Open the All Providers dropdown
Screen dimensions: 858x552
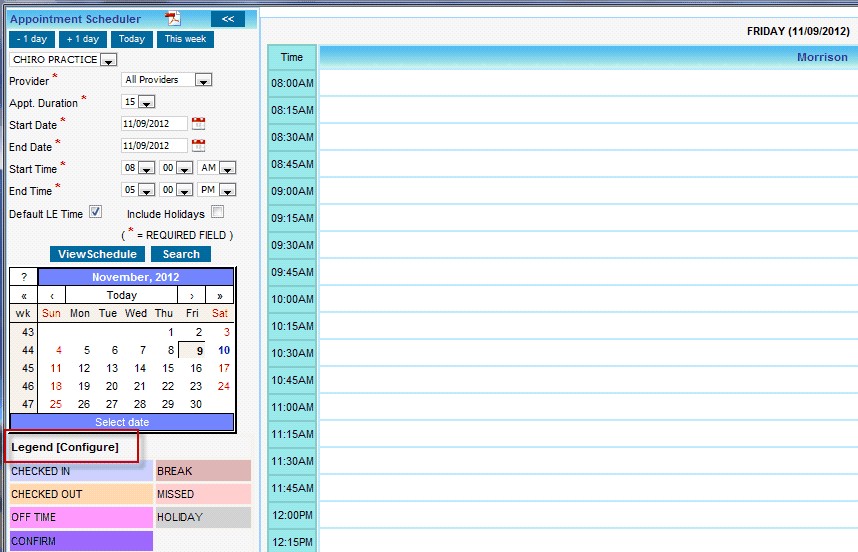tap(203, 80)
